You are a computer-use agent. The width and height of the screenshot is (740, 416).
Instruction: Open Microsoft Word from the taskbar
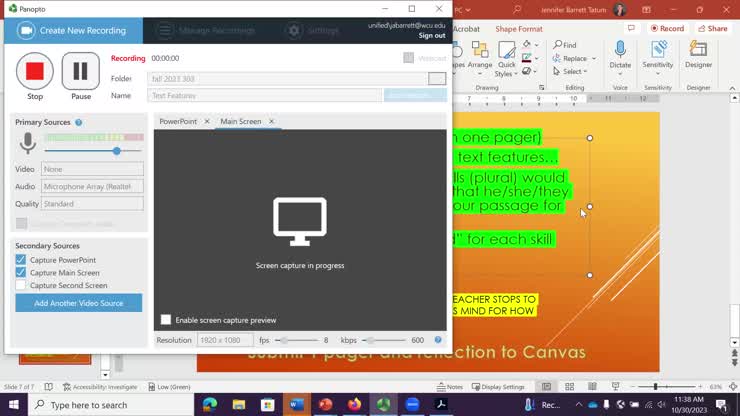(297, 405)
